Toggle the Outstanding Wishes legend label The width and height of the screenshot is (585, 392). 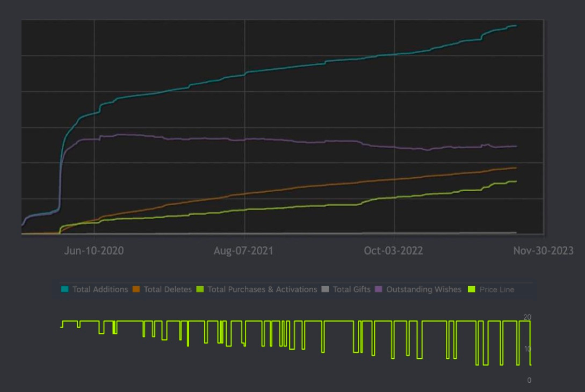tap(424, 289)
